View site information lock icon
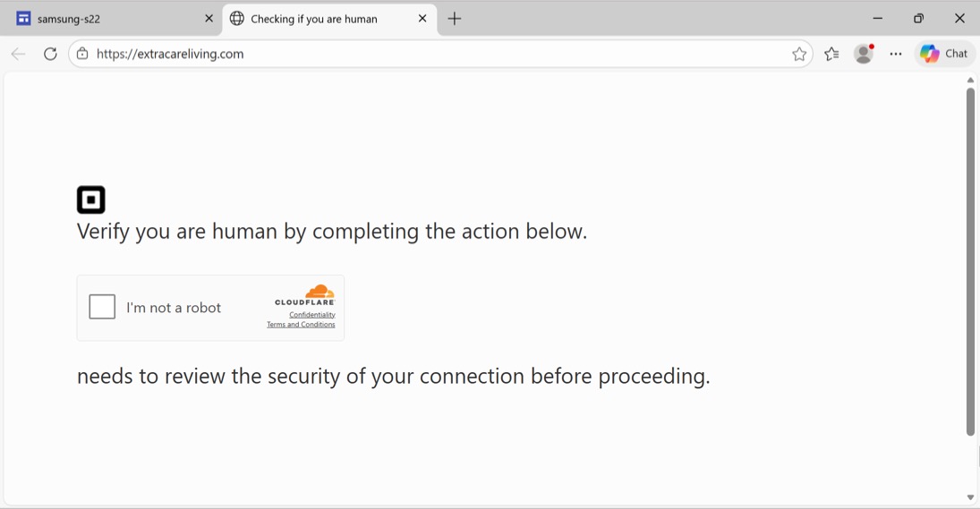The image size is (980, 509). point(82,55)
